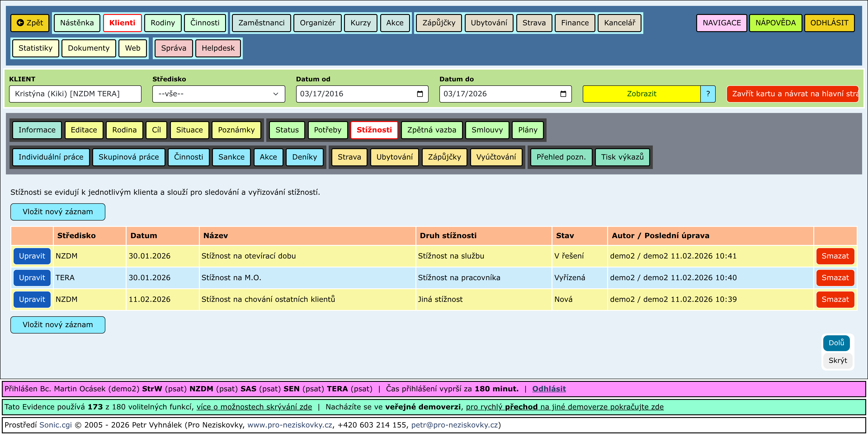
Task: Open the NÁPOVĚDA help button
Action: point(775,23)
